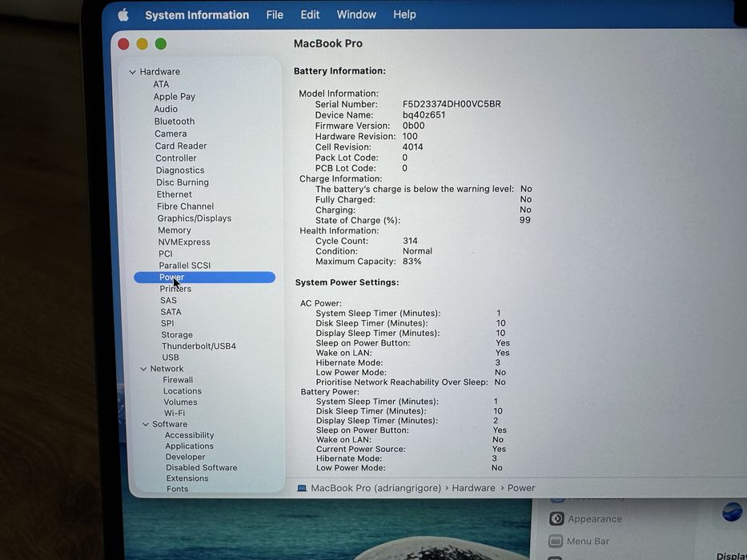The image size is (747, 560).
Task: Select Disc Burning in the sidebar
Action: (183, 182)
